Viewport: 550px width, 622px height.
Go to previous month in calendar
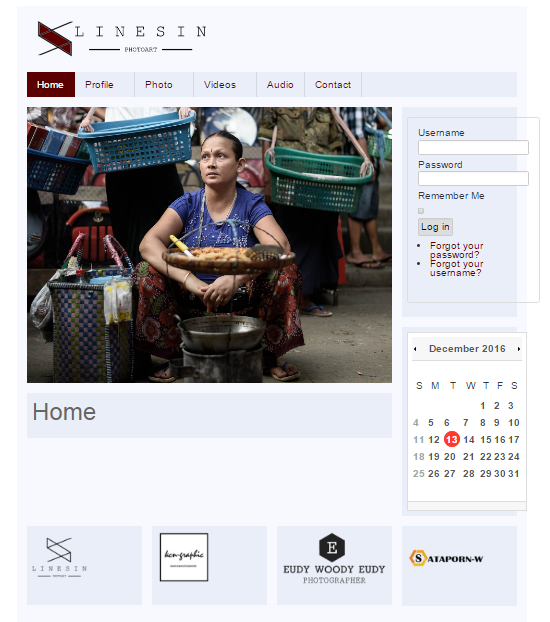click(415, 349)
